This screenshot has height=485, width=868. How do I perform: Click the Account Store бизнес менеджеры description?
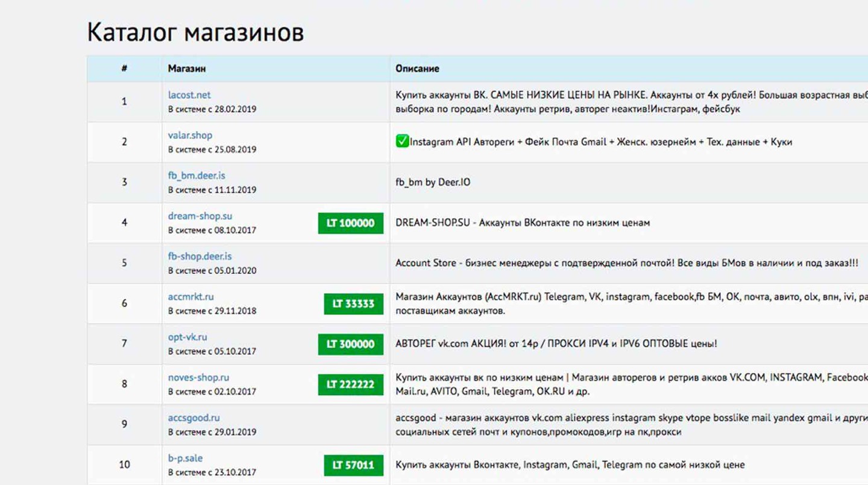click(627, 263)
